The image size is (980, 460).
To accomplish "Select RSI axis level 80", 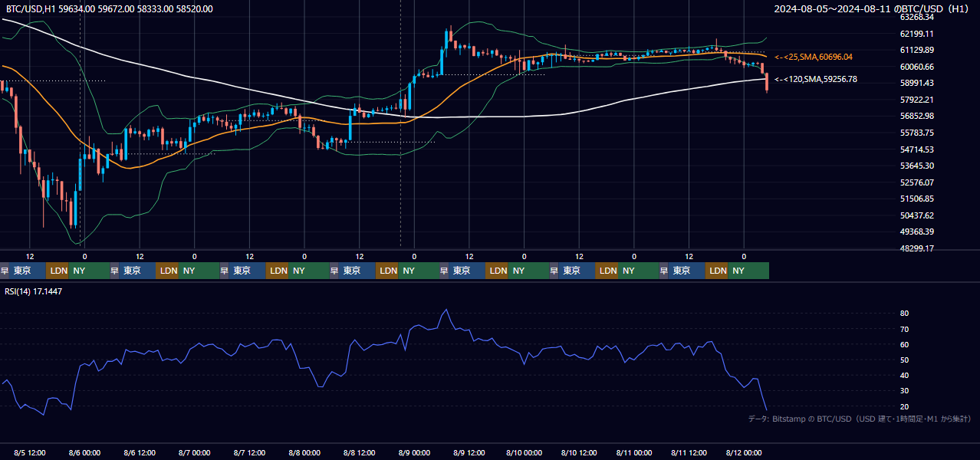I will 905,314.
